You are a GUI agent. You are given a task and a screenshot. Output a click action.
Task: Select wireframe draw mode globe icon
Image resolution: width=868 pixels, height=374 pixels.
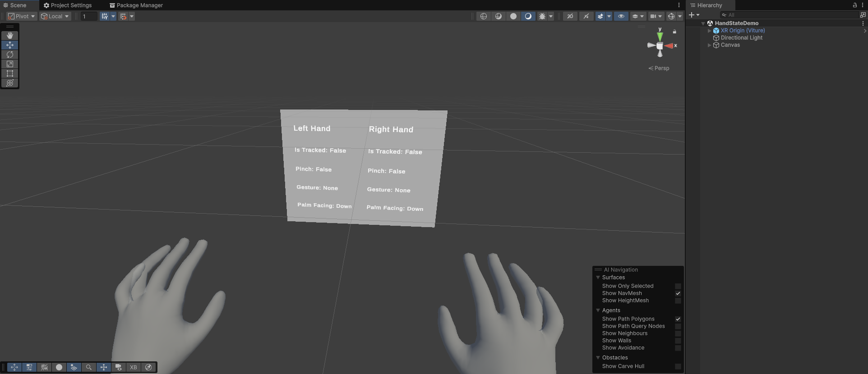click(x=484, y=16)
